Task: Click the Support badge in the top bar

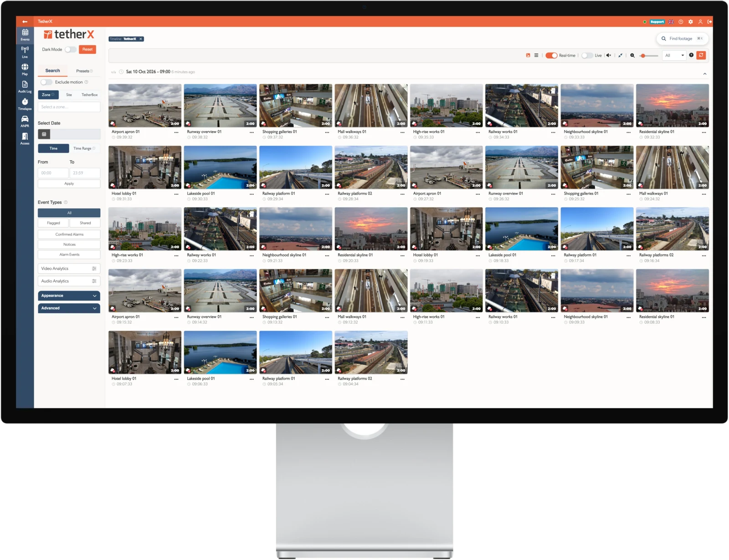Action: coord(657,21)
